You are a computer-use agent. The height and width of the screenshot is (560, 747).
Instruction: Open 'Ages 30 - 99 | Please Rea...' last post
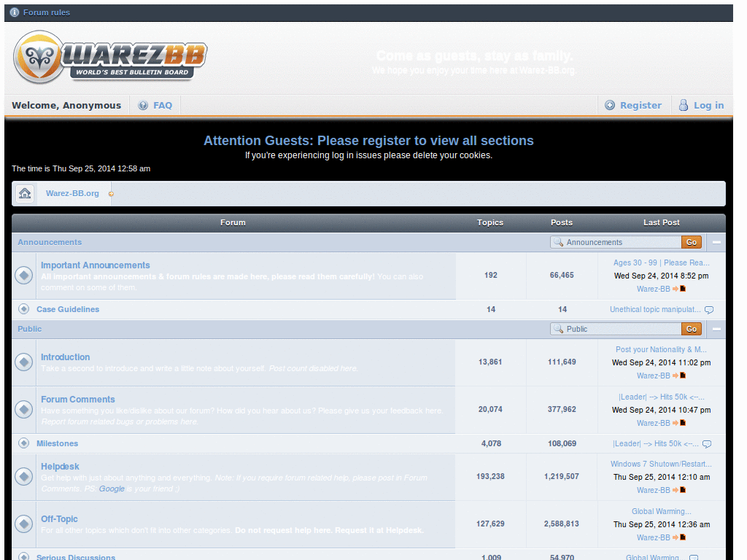661,262
